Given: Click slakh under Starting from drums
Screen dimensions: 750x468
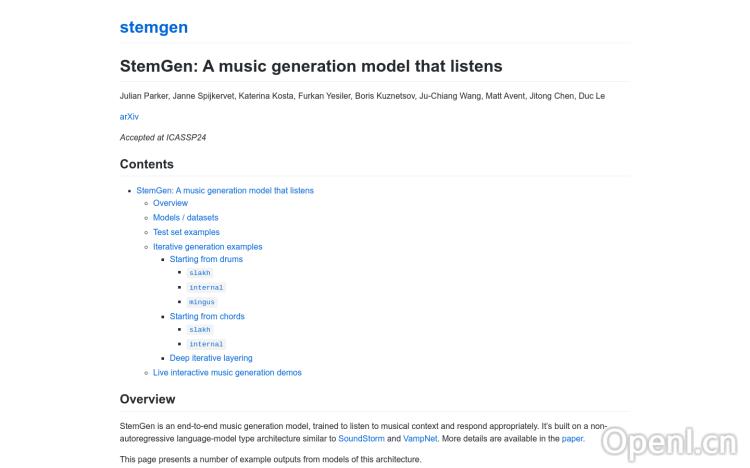Looking at the screenshot, I should [x=200, y=273].
